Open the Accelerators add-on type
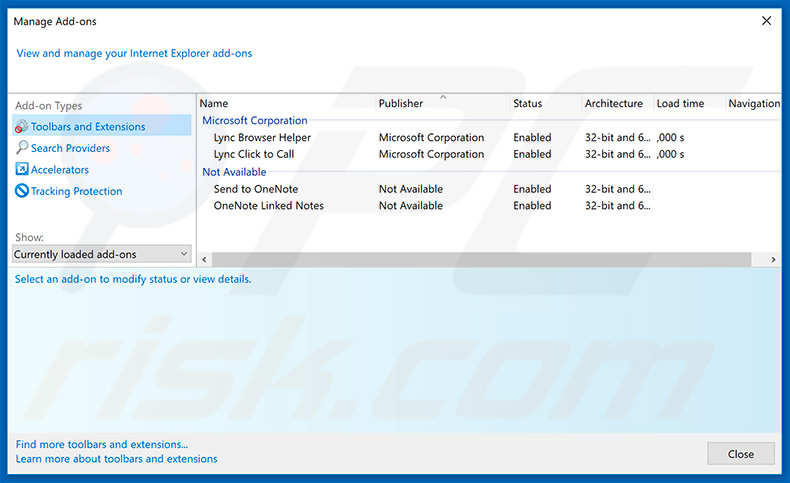790x483 pixels. tap(59, 170)
